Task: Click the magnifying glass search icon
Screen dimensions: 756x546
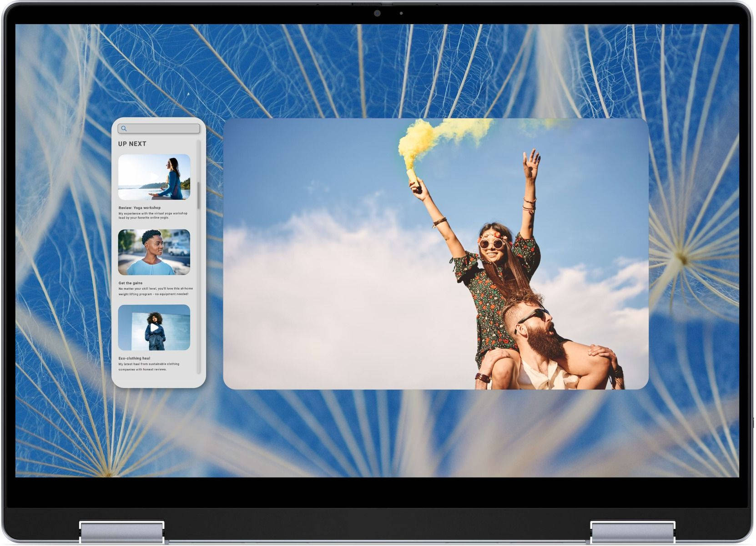Action: (124, 129)
